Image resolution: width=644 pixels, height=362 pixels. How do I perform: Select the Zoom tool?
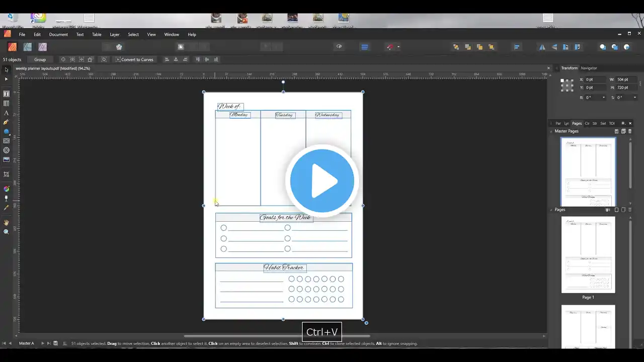pos(7,232)
